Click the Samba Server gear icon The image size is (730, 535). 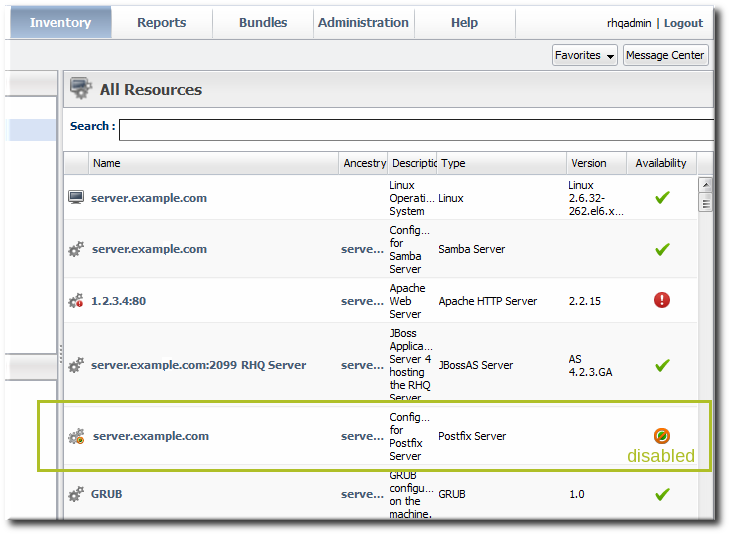point(75,249)
